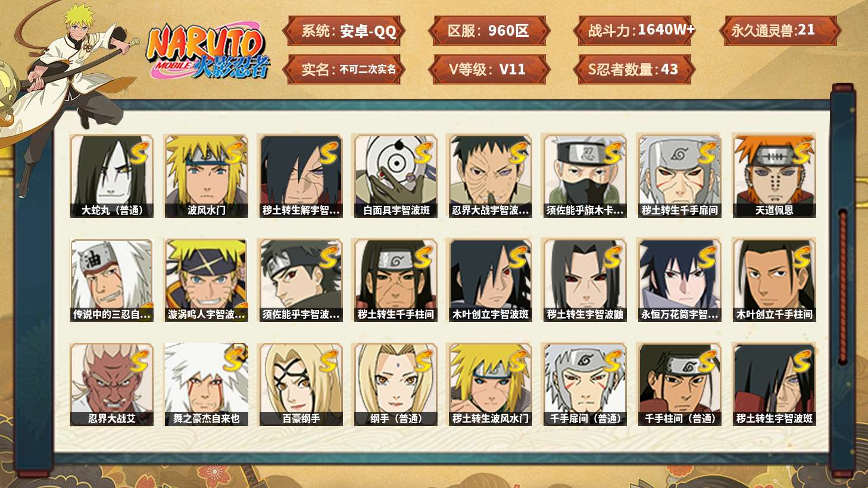
Task: Click the red scroll bar on right
Action: click(x=842, y=286)
